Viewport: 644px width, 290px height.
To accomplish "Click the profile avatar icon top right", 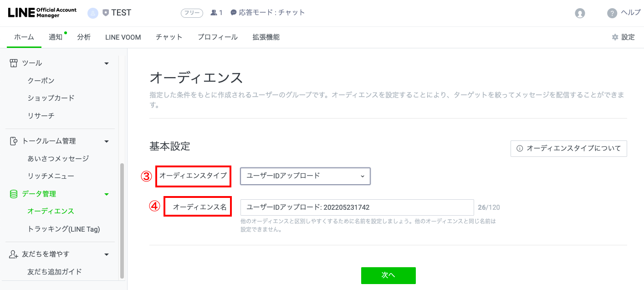I will click(580, 13).
